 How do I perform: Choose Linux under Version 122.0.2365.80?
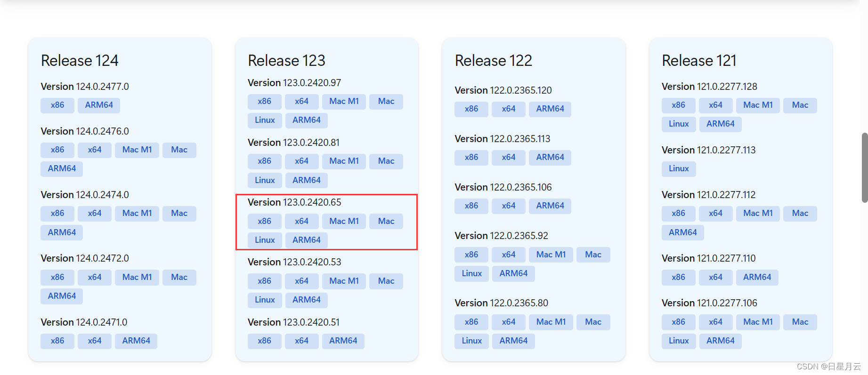[472, 341]
